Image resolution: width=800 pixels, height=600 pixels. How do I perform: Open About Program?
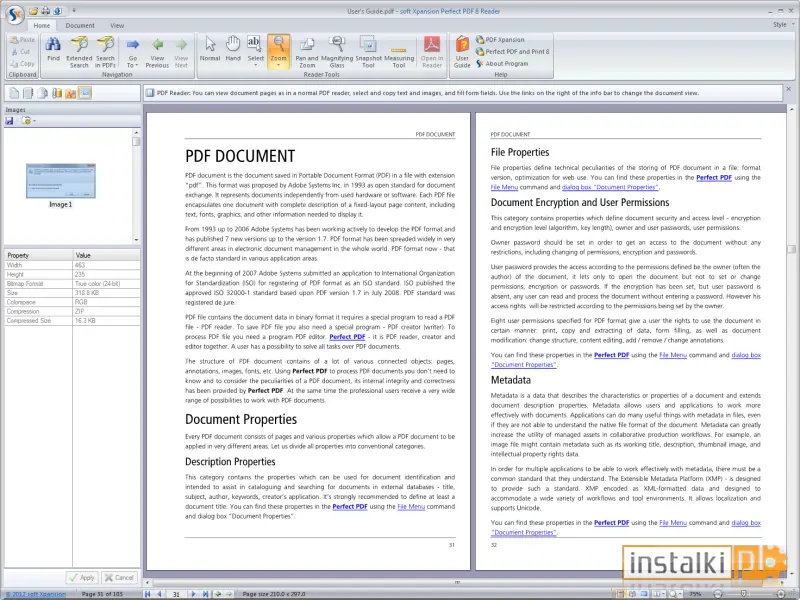(502, 64)
